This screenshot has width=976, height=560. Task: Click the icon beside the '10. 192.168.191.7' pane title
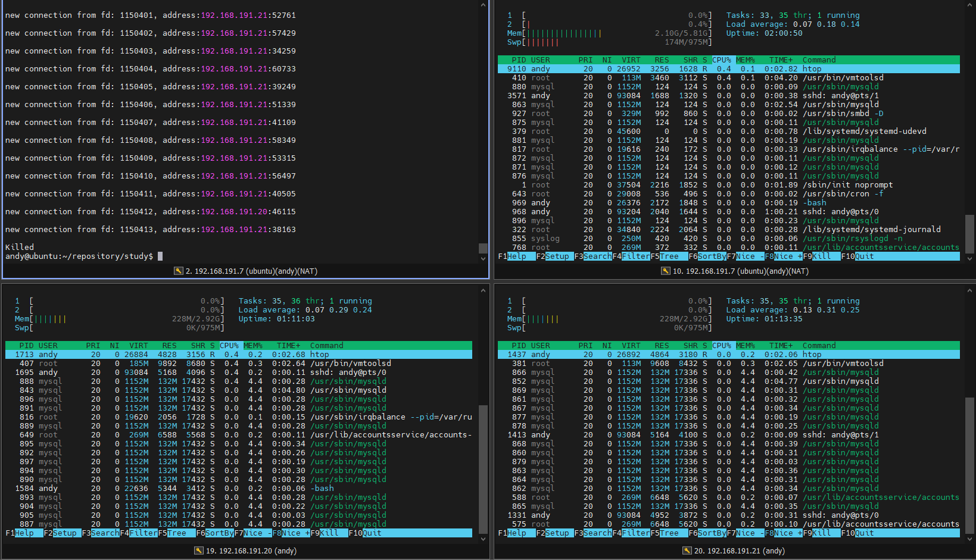coord(665,271)
